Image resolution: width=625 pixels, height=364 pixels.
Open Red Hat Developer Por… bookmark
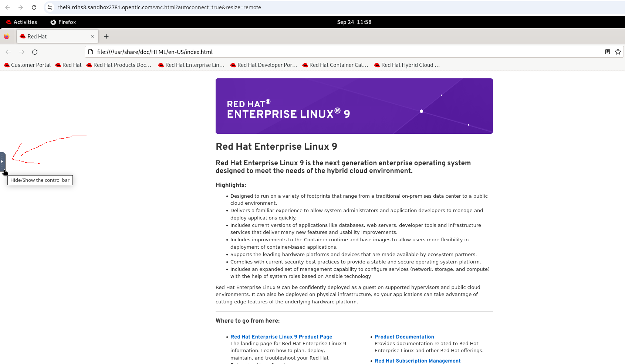click(264, 65)
